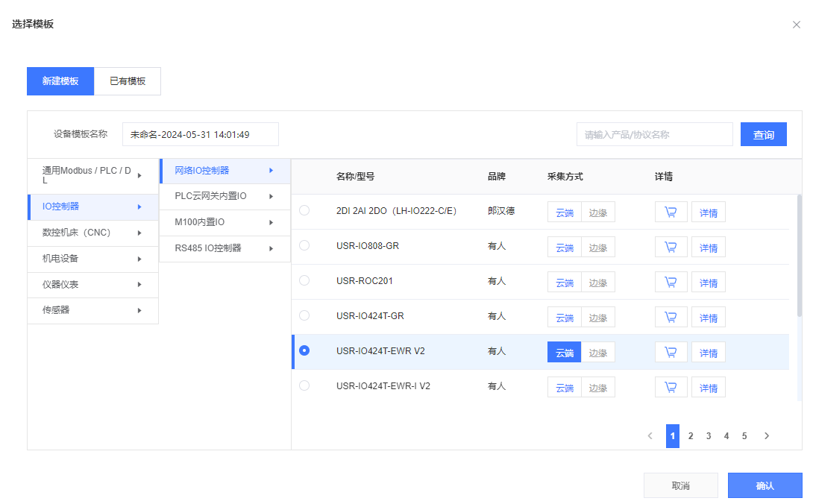813x504 pixels.
Task: Click the 查询 search button
Action: pos(763,135)
